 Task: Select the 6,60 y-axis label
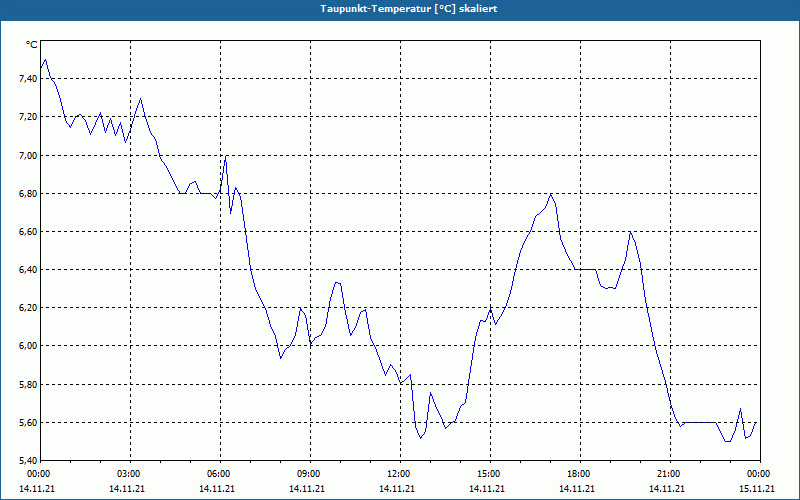pos(28,232)
